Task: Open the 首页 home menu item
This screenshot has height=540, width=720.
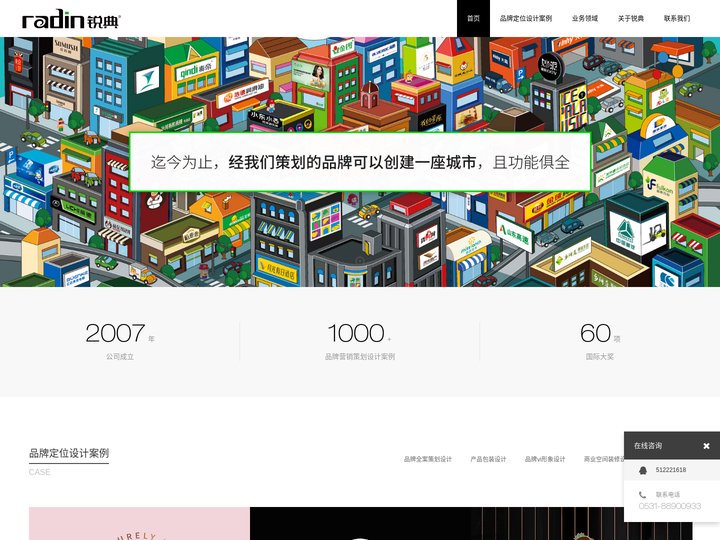Action: tap(473, 18)
